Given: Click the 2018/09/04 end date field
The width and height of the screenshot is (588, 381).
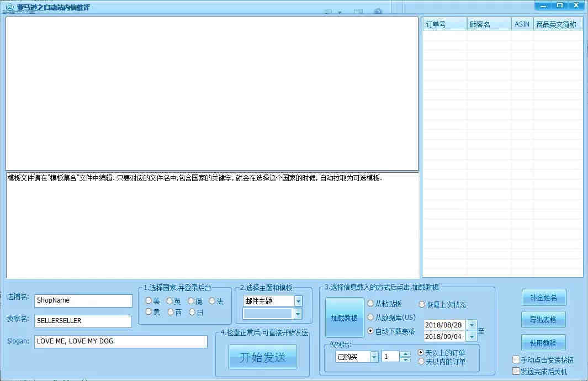Looking at the screenshot, I should (x=445, y=336).
